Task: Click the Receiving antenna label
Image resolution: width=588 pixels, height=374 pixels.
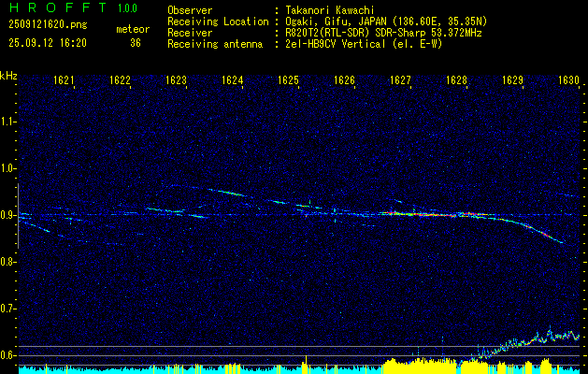Action: (x=215, y=44)
